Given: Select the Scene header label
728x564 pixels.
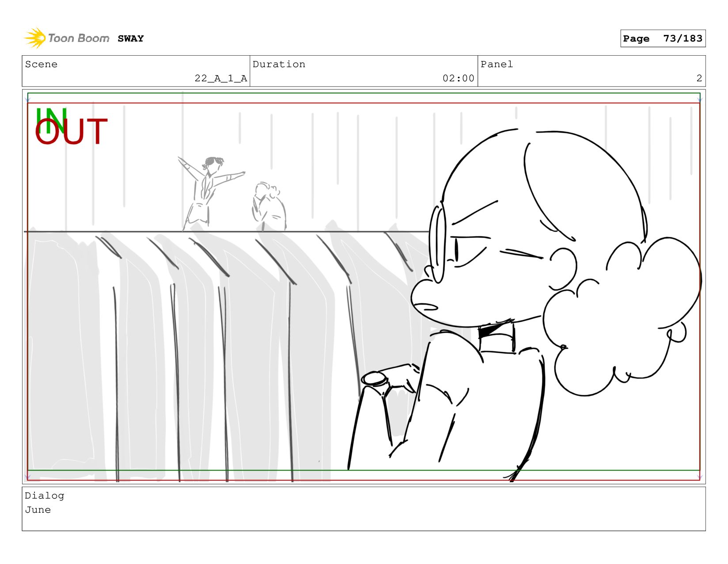Looking at the screenshot, I should (x=41, y=64).
